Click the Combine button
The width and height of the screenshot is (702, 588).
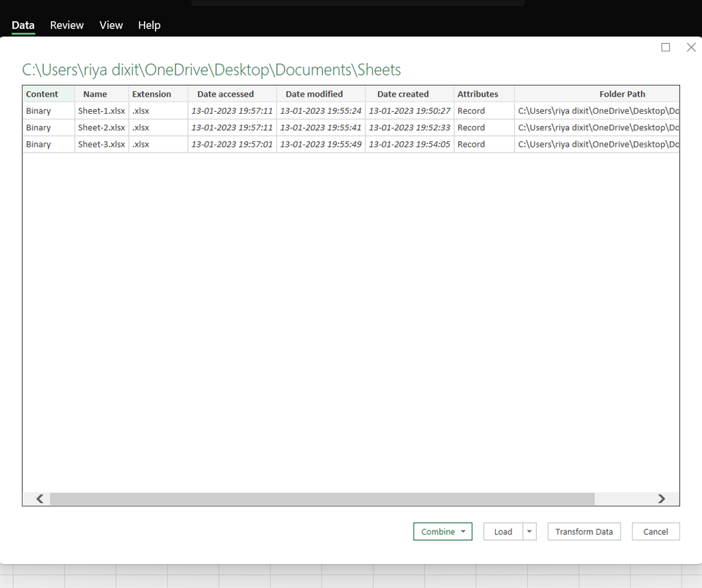442,532
